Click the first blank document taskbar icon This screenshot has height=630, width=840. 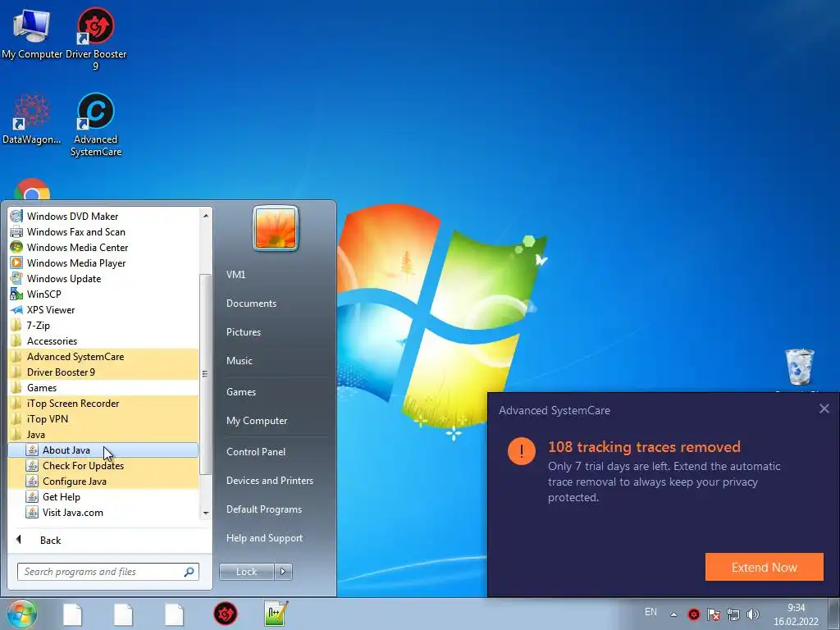click(72, 614)
